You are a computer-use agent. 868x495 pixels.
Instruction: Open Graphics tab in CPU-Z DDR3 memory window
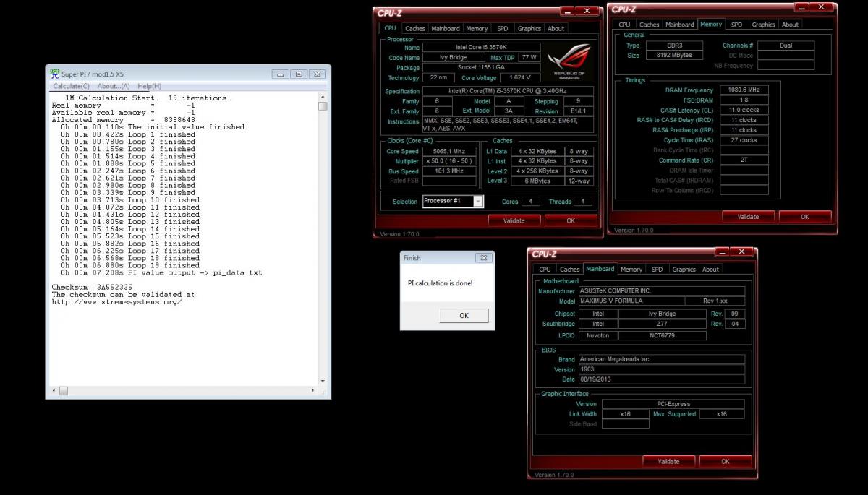click(764, 25)
